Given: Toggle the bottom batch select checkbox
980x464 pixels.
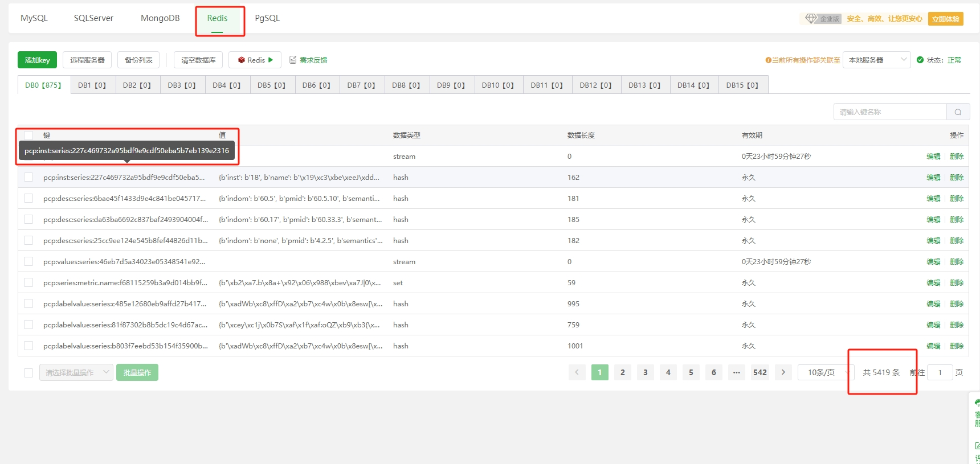Looking at the screenshot, I should (28, 373).
